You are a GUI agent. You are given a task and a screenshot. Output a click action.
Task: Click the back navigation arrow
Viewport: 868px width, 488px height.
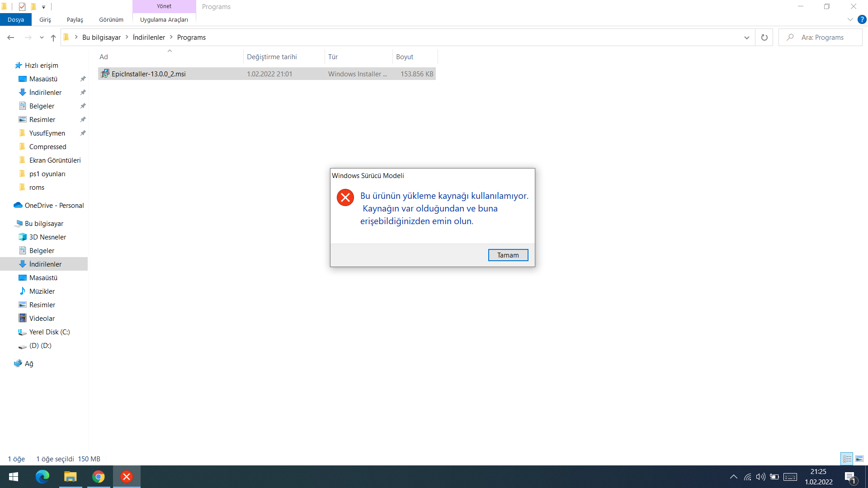(x=11, y=38)
